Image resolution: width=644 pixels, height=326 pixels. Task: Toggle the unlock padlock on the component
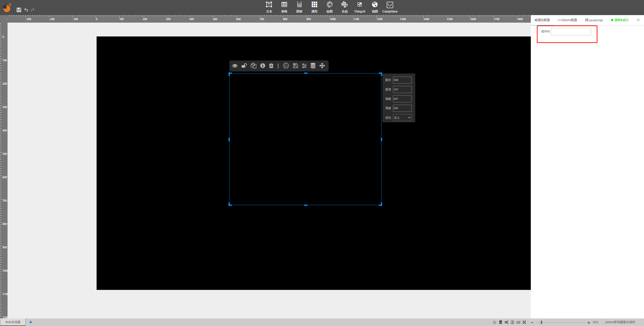click(244, 66)
